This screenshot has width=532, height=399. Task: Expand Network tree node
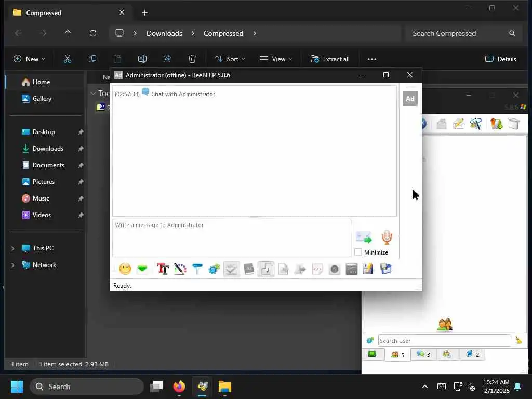(13, 265)
